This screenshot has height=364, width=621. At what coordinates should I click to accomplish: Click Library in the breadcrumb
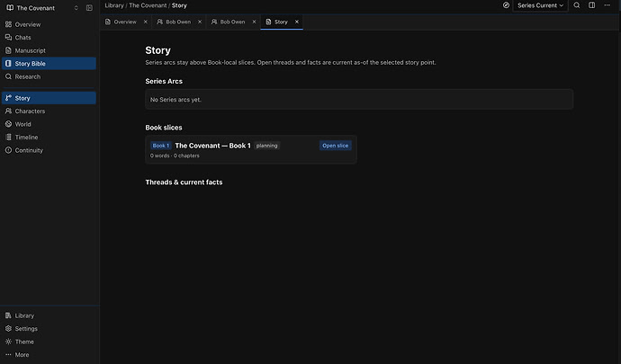point(114,5)
